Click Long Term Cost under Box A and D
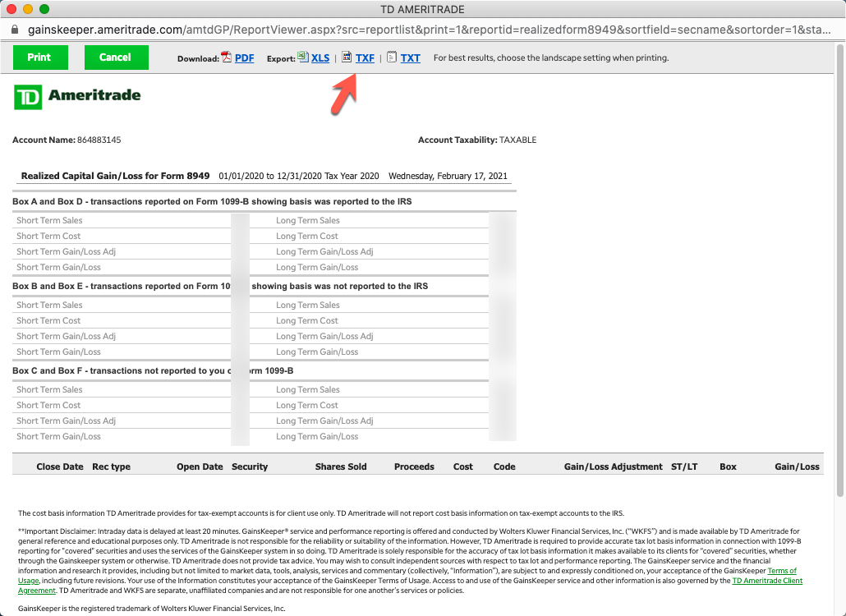This screenshot has height=616, width=846. click(x=307, y=236)
